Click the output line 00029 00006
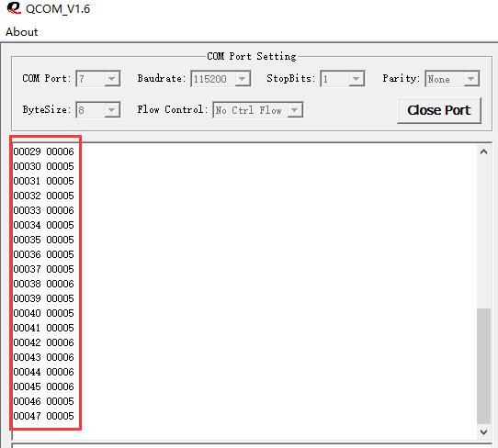The image size is (498, 448). [x=43, y=151]
